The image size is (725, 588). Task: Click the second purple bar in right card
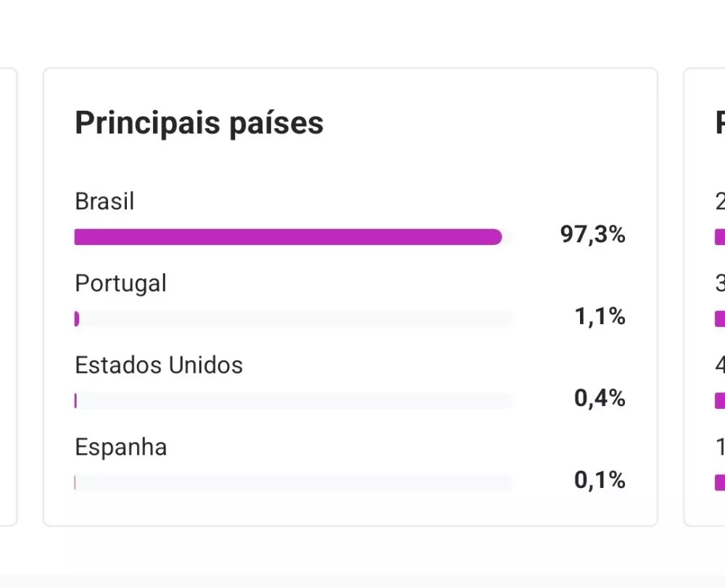coord(719,319)
